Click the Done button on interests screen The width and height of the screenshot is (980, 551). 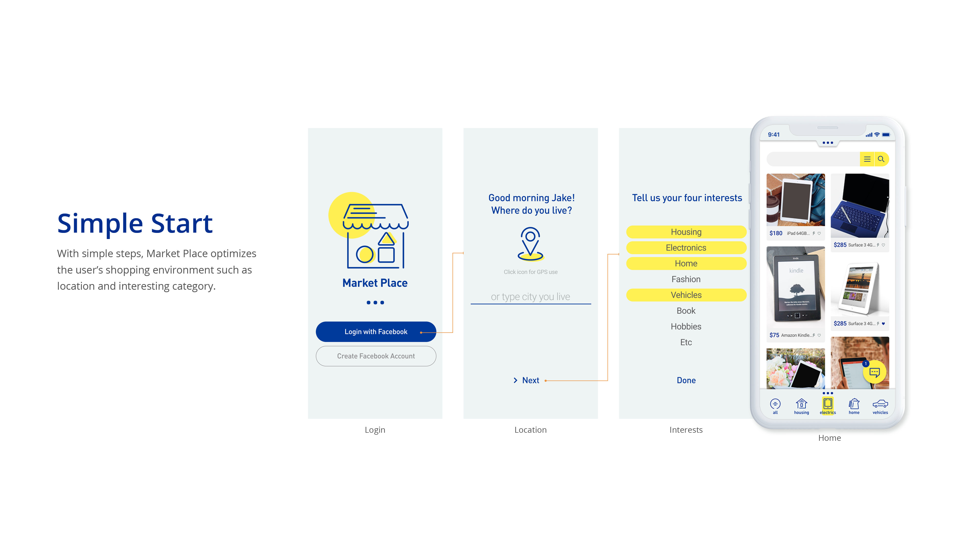click(686, 380)
